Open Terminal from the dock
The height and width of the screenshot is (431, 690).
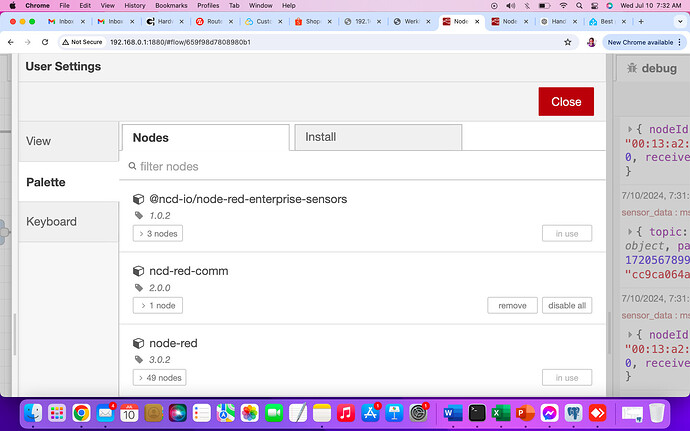click(478, 412)
